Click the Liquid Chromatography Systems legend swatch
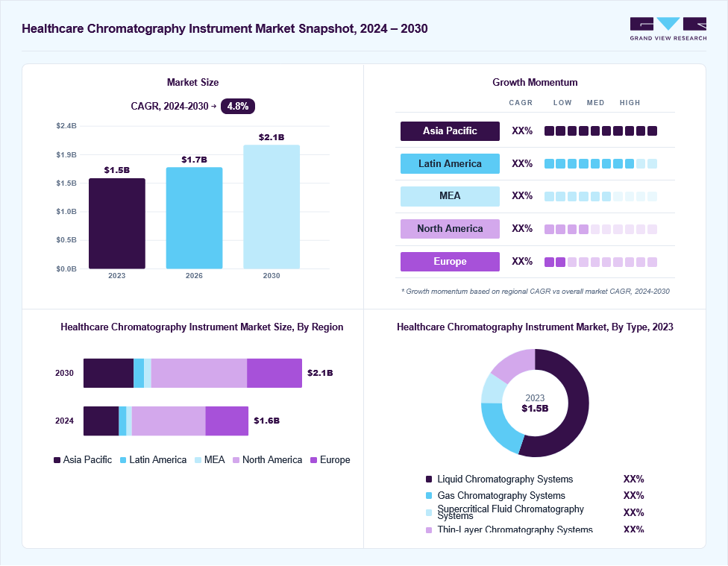Screen dimensions: 728x566 coord(429,479)
